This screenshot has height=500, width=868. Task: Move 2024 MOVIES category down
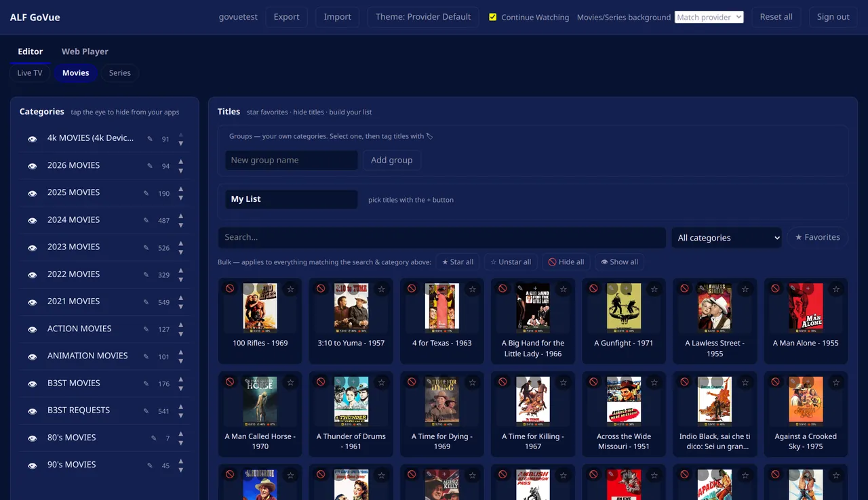(181, 225)
